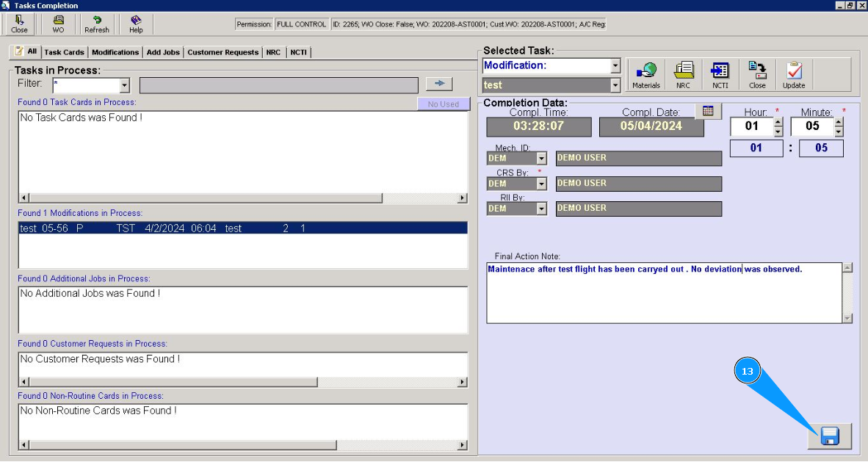Click the RII By name field DEMO USER
The image size is (868, 462).
point(639,209)
